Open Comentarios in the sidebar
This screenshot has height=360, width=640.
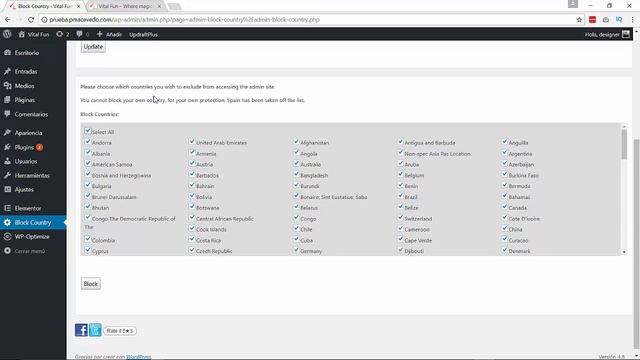click(31, 114)
